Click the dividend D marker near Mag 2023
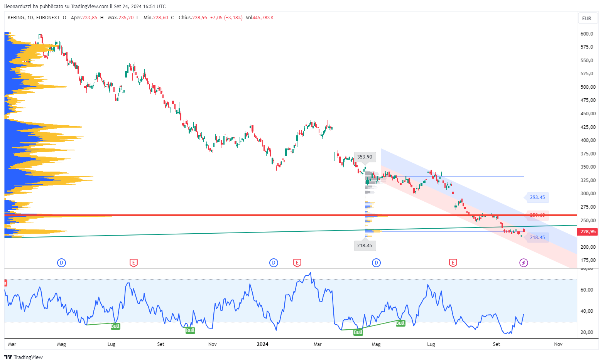Screen dimensions: 603x364 pos(61,263)
